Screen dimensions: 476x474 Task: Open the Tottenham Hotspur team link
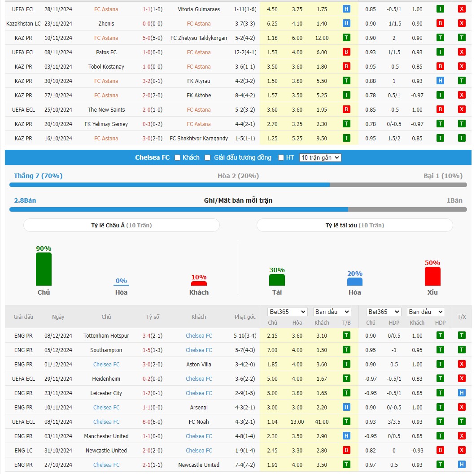106,335
